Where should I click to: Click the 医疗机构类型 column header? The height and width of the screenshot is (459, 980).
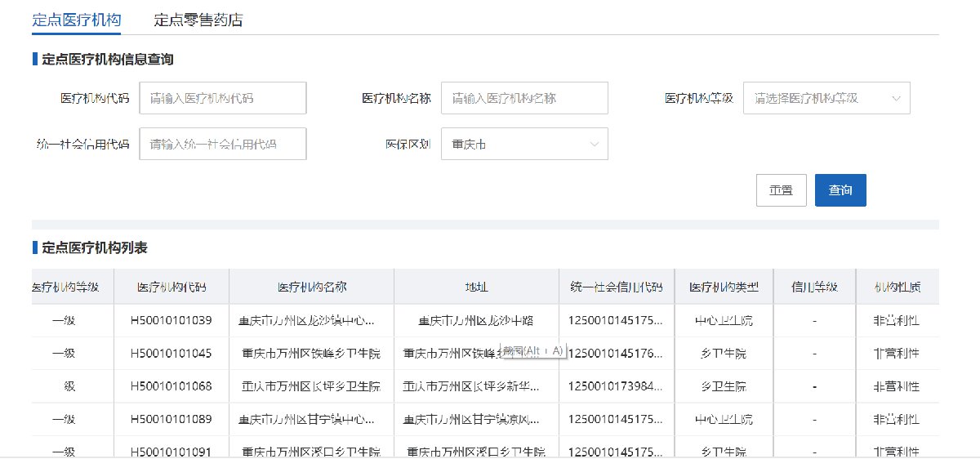[724, 287]
